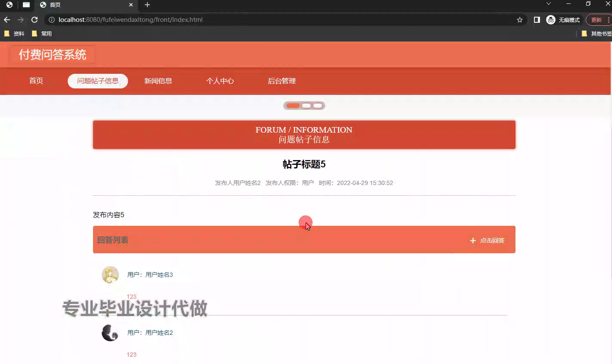Click the 用户:用户姓名2 answer label
The image size is (612, 364).
tap(150, 333)
